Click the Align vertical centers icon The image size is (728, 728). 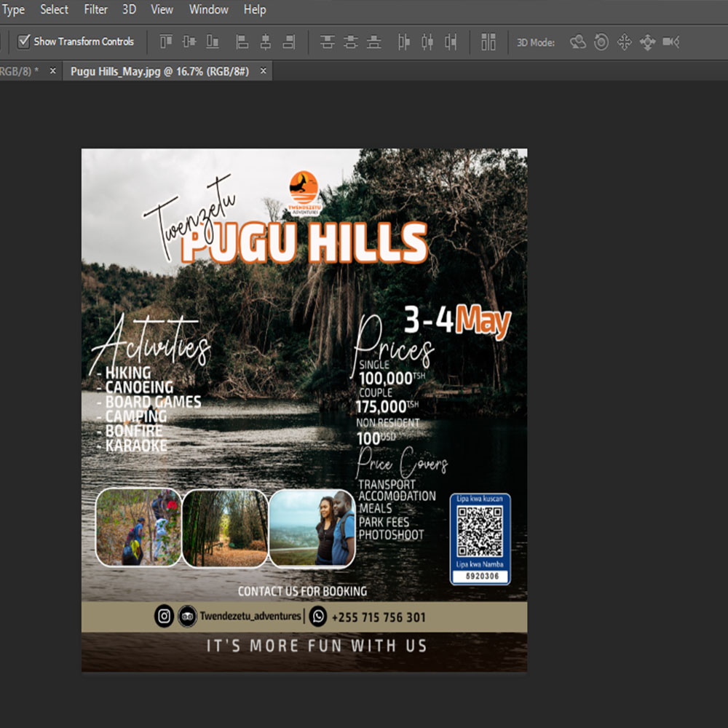point(189,42)
